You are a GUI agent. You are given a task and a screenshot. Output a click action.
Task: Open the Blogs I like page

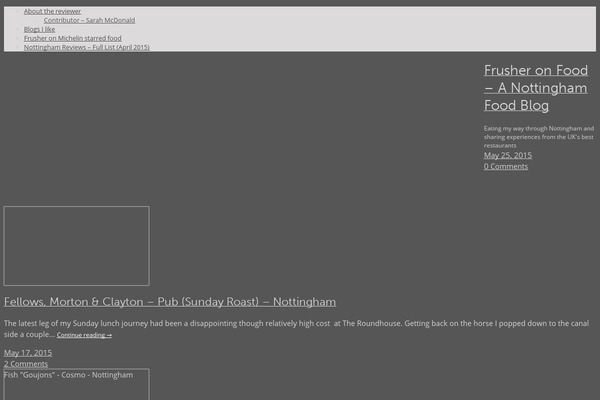pos(40,29)
